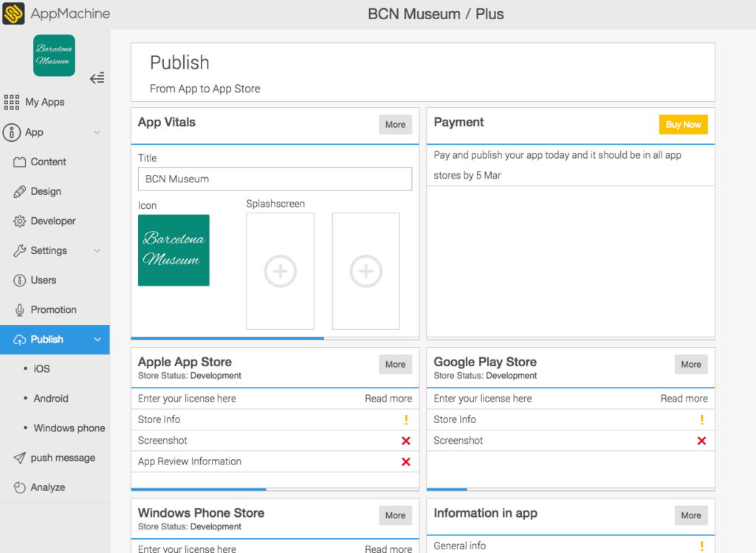The height and width of the screenshot is (553, 756).
Task: Select Android under Publish
Action: tap(51, 399)
